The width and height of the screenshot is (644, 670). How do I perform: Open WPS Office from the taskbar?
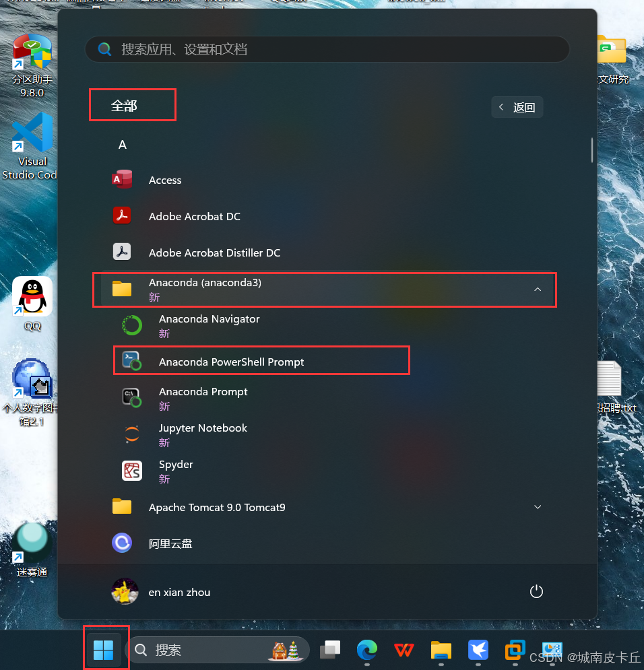[x=404, y=650]
